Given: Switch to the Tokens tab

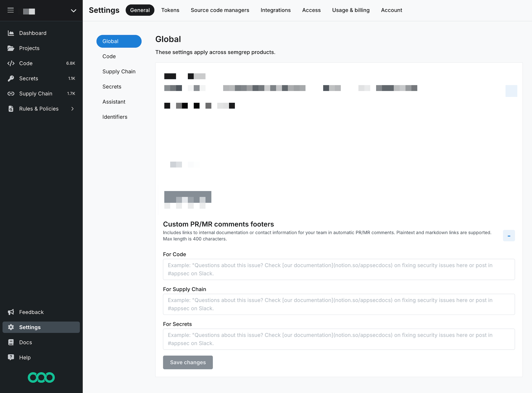Looking at the screenshot, I should click(170, 10).
